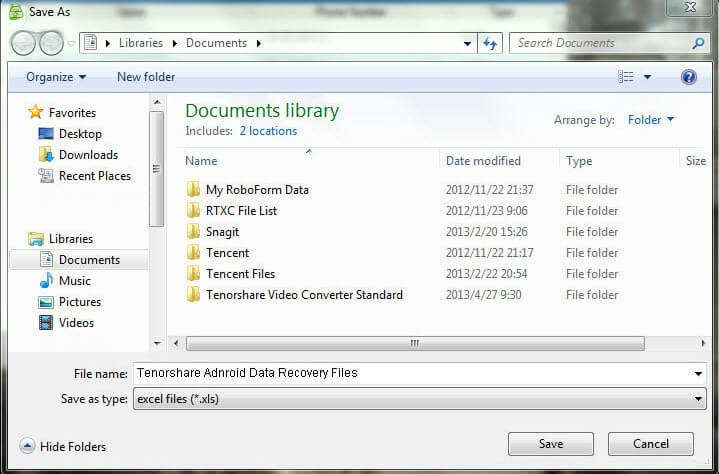Image resolution: width=719 pixels, height=474 pixels.
Task: Open recent pages dropdown next to Forward button
Action: tap(71, 44)
